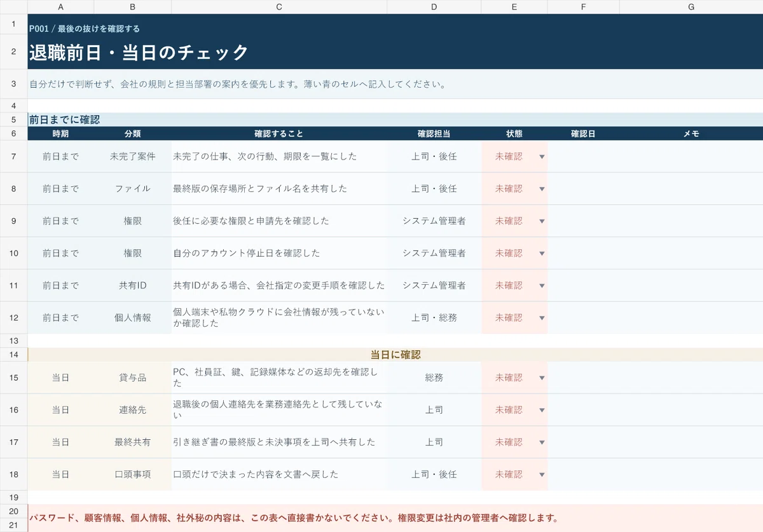Select column C header

279,7
